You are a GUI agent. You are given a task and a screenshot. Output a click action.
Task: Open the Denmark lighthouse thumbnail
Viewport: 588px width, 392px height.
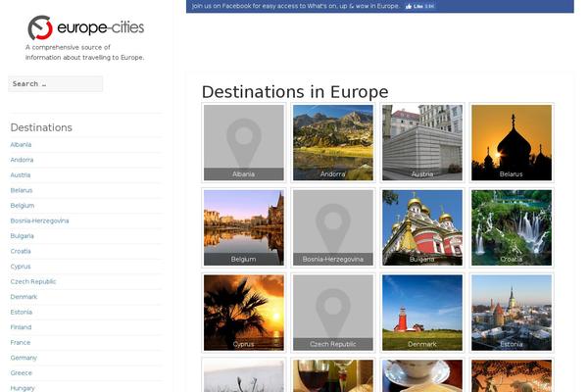[x=421, y=313]
